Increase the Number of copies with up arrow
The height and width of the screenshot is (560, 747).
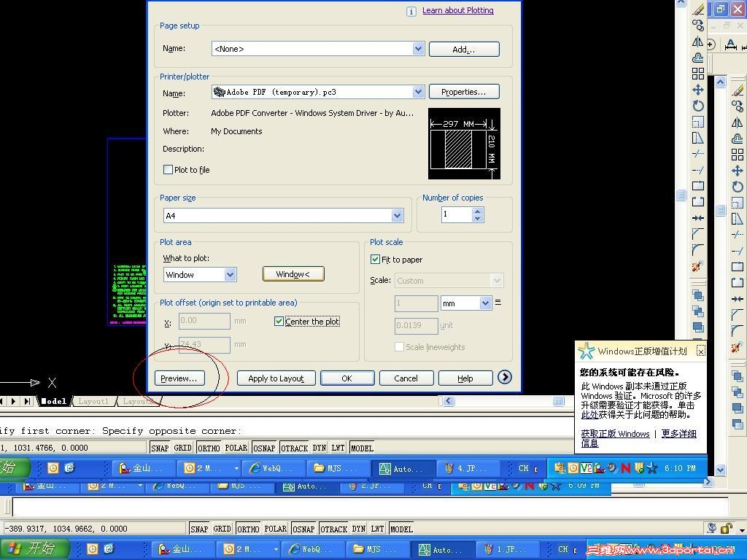tap(478, 211)
